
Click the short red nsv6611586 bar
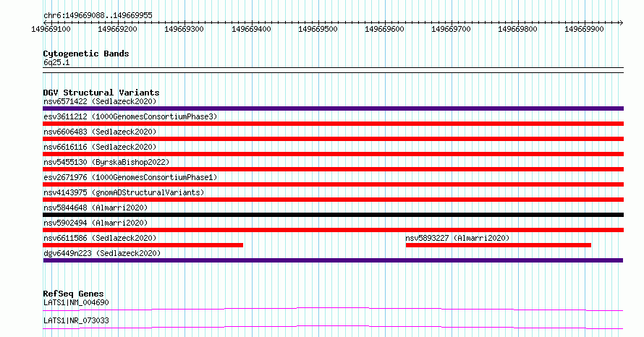click(143, 245)
